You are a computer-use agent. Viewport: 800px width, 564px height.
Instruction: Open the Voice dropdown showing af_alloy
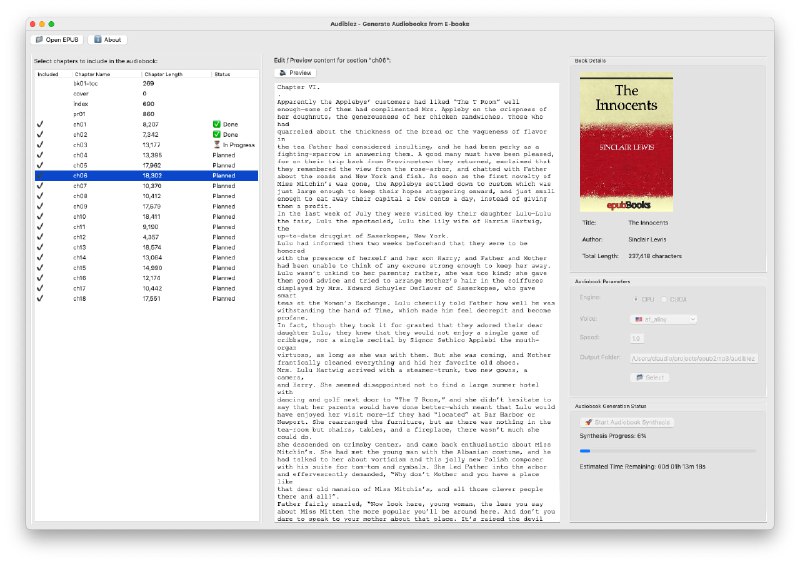(x=663, y=319)
